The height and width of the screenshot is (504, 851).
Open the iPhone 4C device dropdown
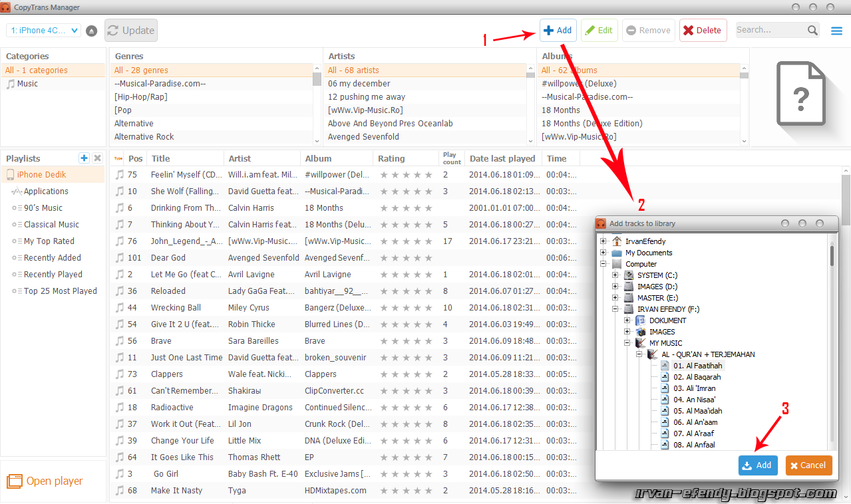point(43,31)
